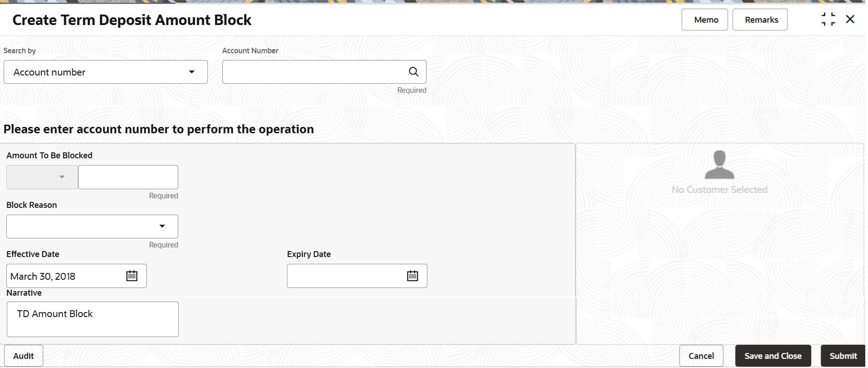The height and width of the screenshot is (368, 868).
Task: Click the Audit button
Action: coord(24,356)
